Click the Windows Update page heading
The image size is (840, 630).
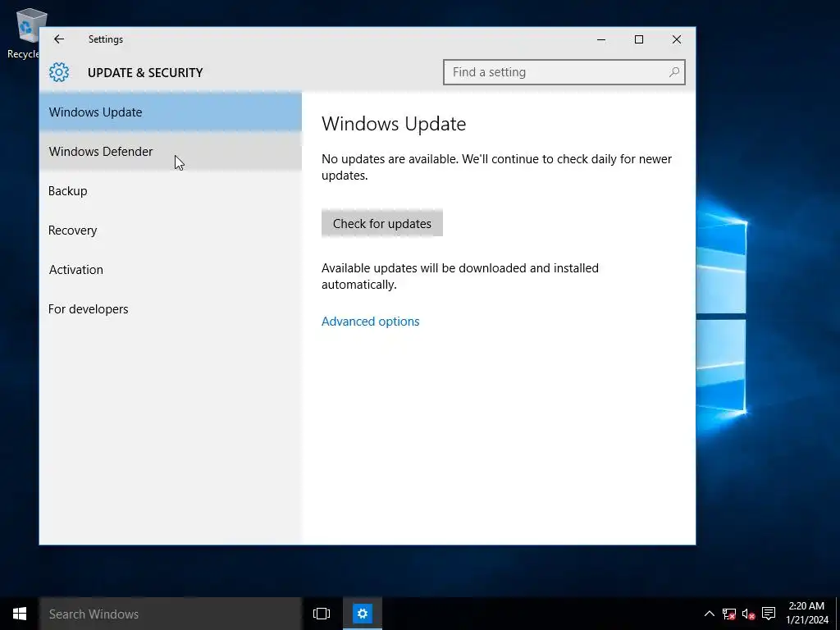click(x=394, y=124)
